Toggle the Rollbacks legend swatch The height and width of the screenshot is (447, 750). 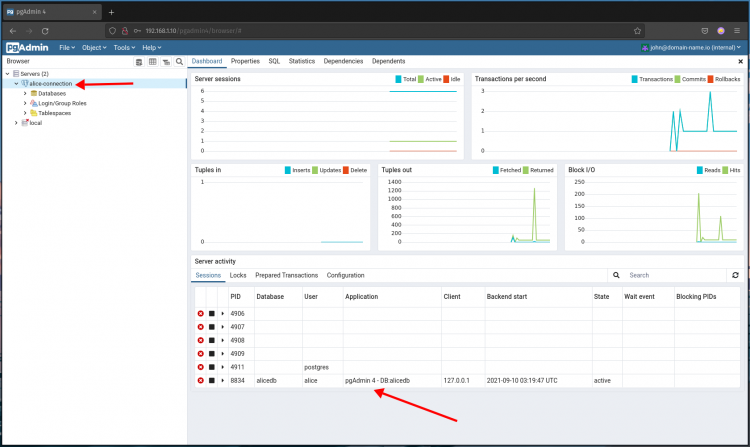(x=710, y=79)
